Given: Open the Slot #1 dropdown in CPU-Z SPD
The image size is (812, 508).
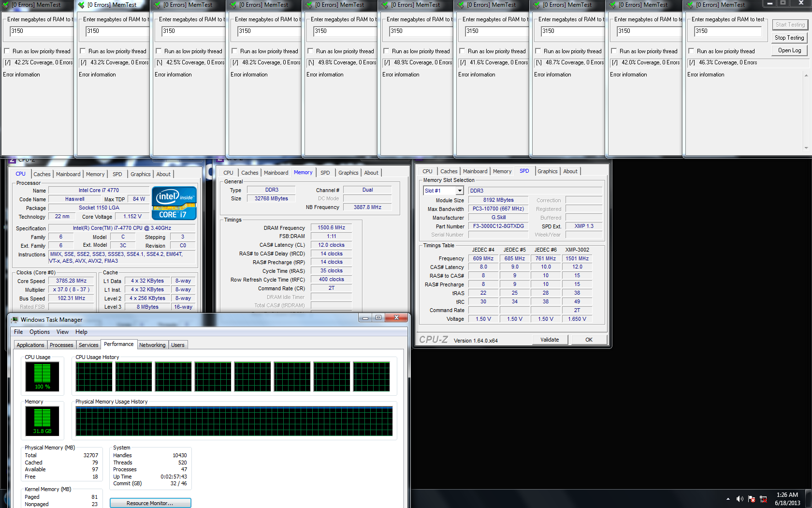Looking at the screenshot, I should click(460, 191).
